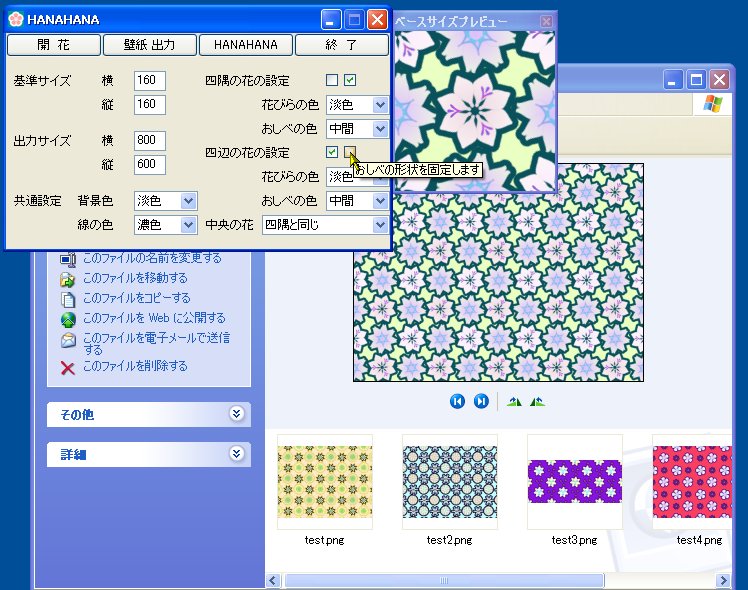
Task: Select the test2.png thumbnail
Action: click(x=450, y=482)
